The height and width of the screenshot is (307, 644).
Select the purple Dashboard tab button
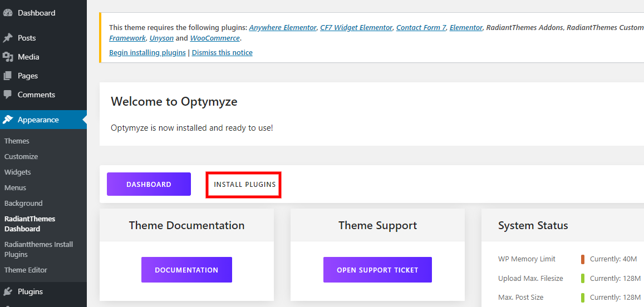click(x=149, y=184)
